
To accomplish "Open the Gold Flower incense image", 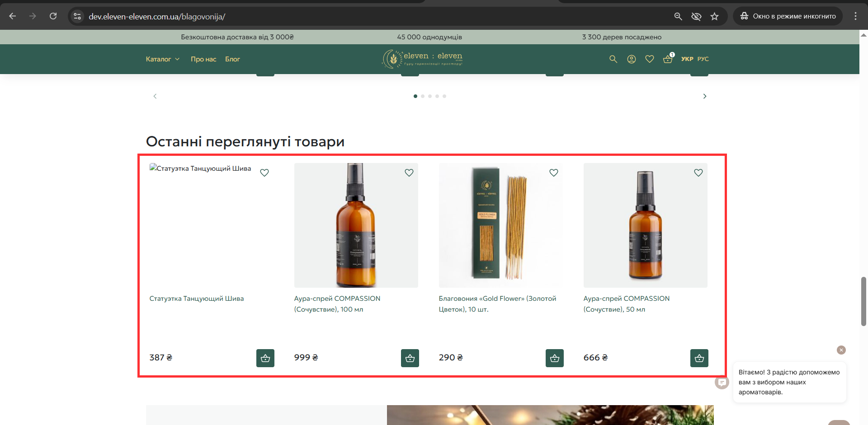I will 501,225.
